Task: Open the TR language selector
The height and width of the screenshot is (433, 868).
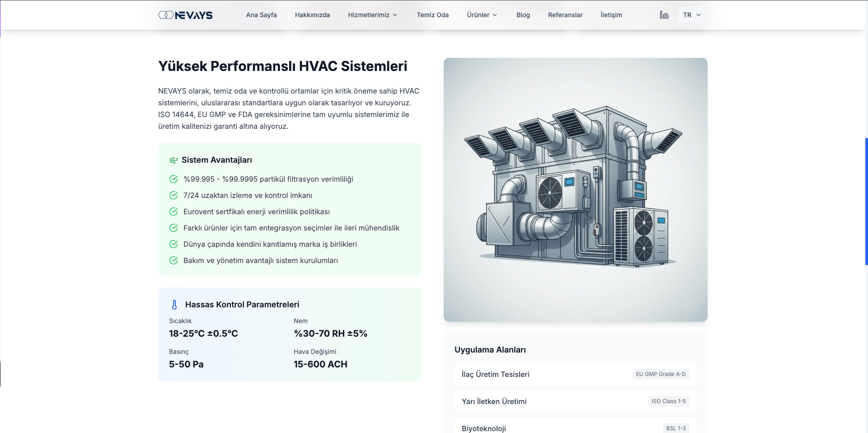Action: pos(691,15)
